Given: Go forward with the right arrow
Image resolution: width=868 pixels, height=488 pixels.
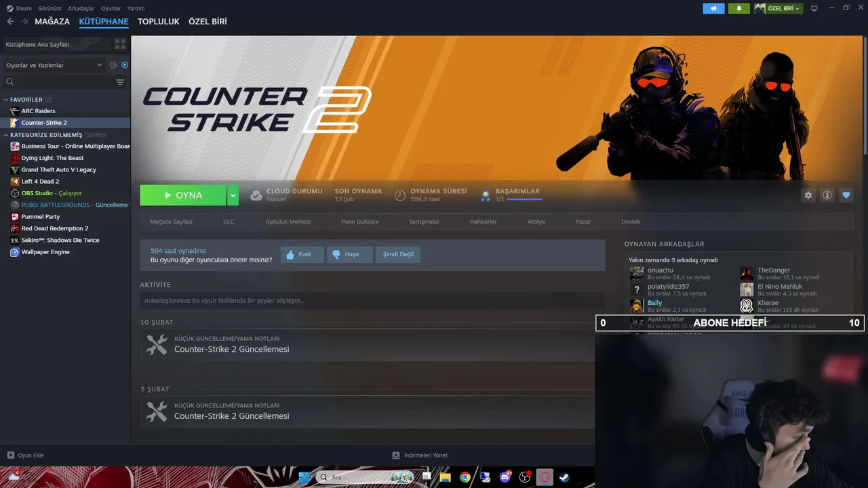Looking at the screenshot, I should [x=25, y=22].
